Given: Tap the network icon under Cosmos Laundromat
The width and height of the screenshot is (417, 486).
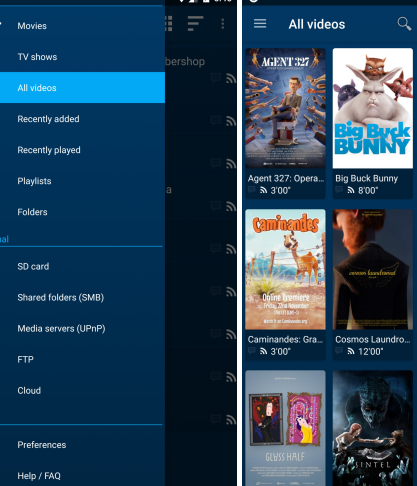Looking at the screenshot, I should 351,351.
